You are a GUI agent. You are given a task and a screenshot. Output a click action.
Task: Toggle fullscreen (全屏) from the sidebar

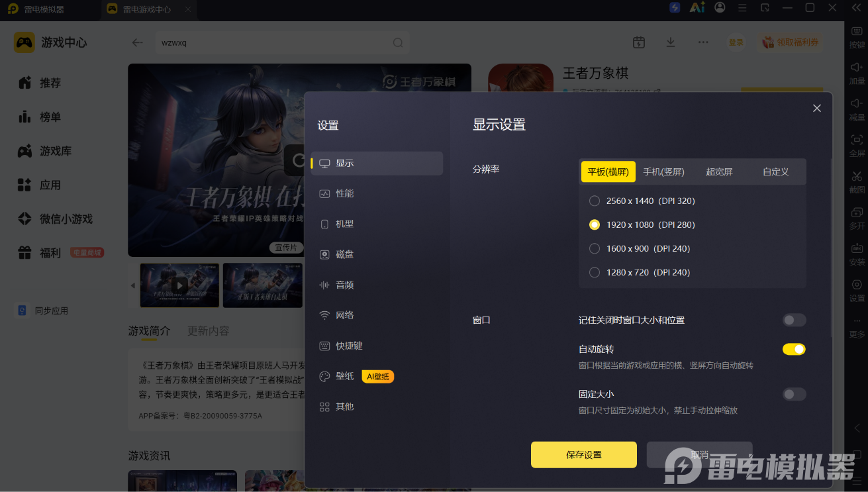(857, 145)
